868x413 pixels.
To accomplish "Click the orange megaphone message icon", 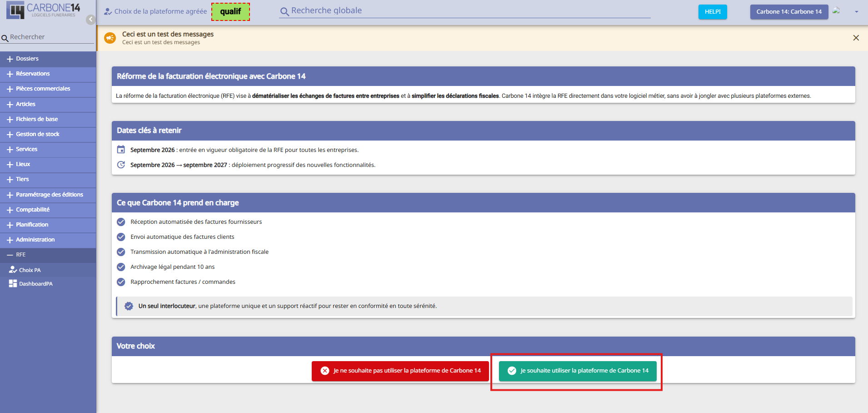I will (x=110, y=38).
